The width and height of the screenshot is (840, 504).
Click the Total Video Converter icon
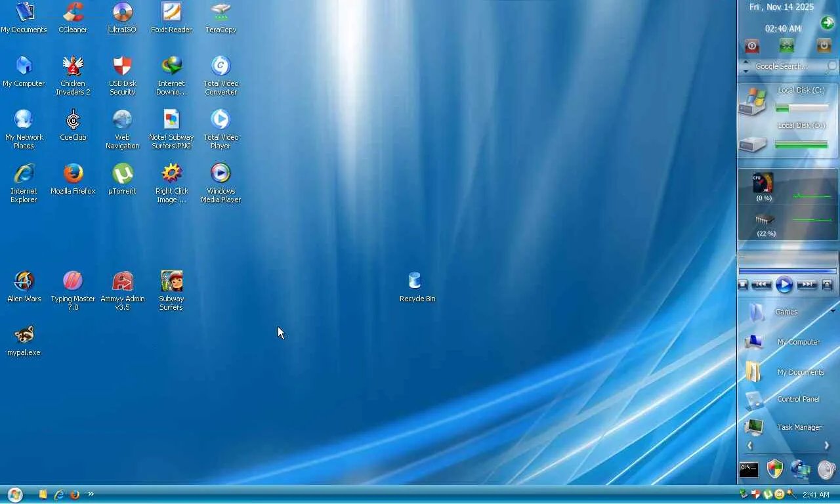(220, 75)
